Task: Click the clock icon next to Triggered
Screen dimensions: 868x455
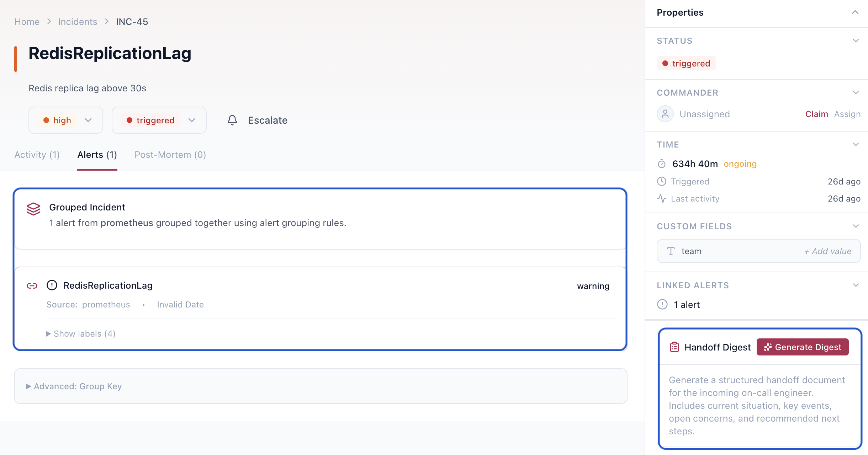Action: [662, 181]
